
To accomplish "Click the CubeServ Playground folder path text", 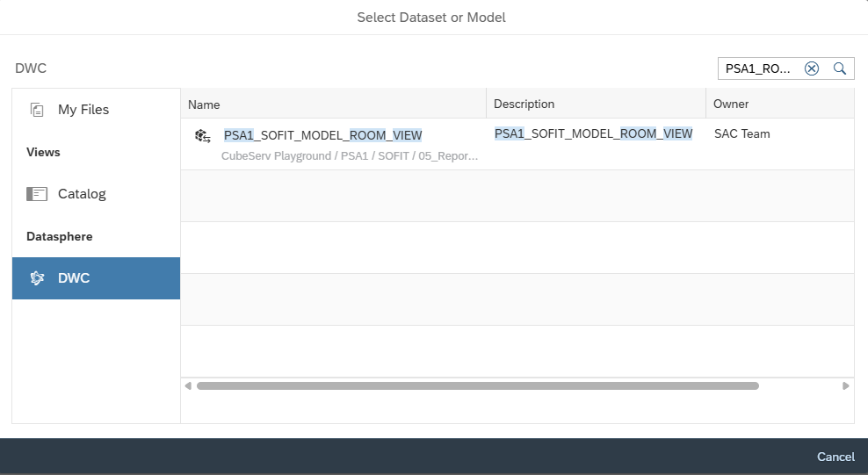I will [x=350, y=156].
